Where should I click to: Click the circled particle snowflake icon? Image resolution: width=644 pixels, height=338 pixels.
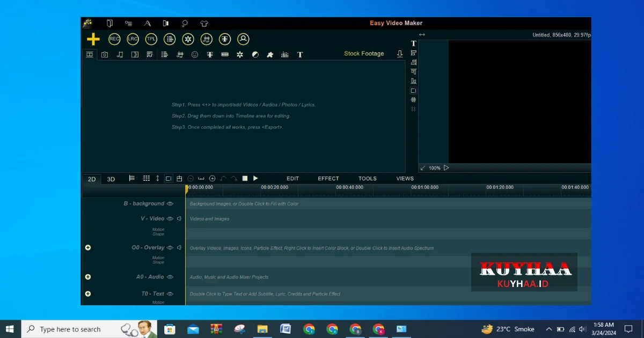(x=188, y=39)
